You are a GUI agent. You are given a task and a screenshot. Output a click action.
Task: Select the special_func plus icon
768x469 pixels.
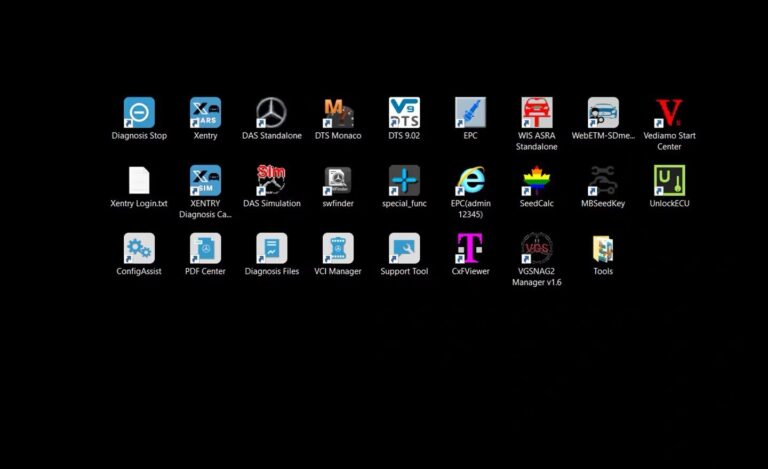click(404, 180)
